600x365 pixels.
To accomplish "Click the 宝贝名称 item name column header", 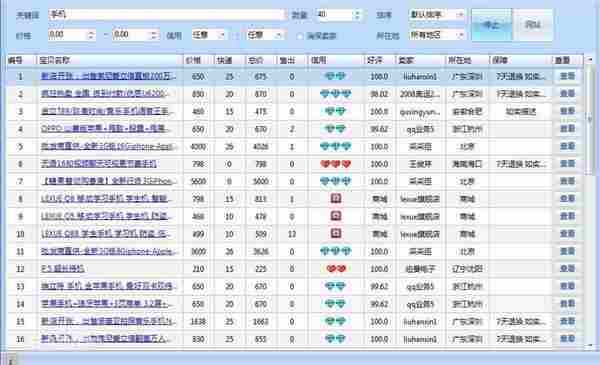I will coord(109,60).
